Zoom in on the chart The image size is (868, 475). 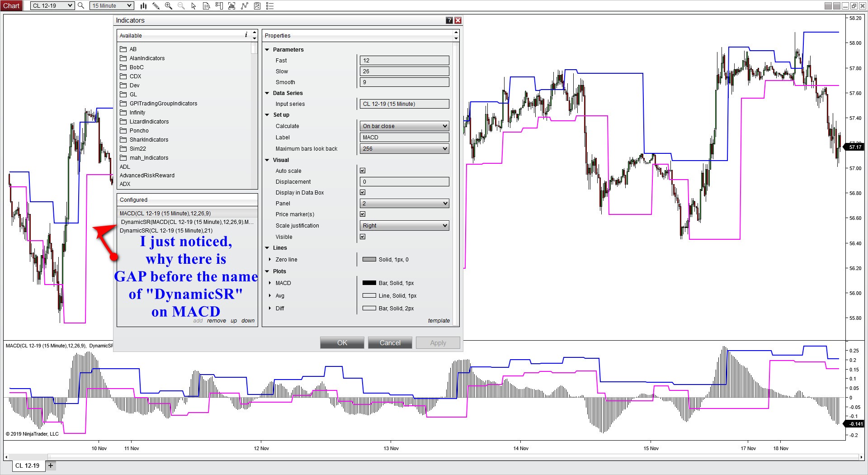coord(169,5)
